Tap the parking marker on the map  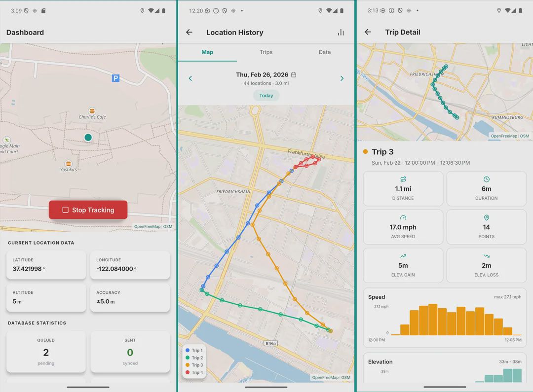115,78
